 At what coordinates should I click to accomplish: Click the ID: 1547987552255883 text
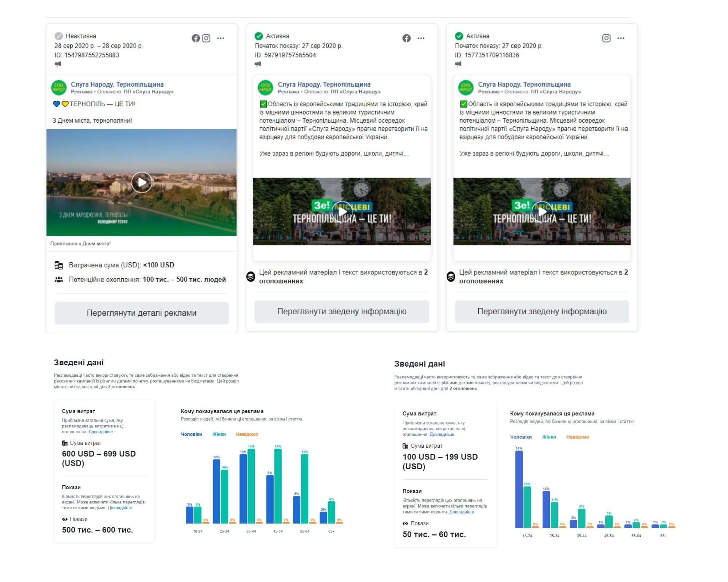point(87,55)
